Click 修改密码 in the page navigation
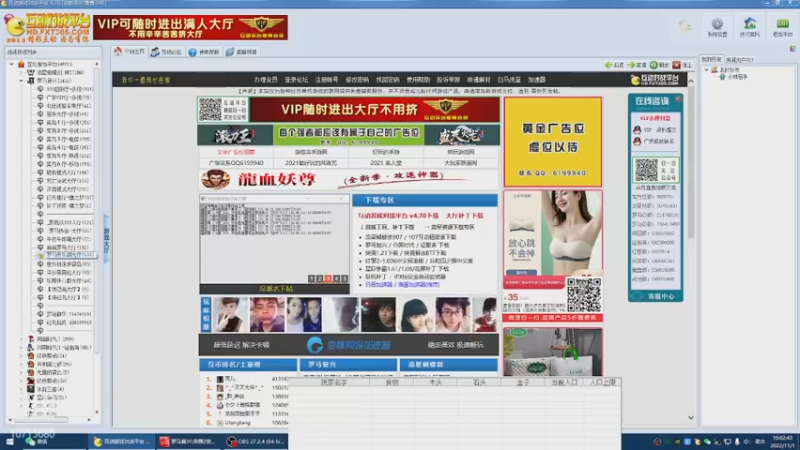800x450 pixels. coord(357,80)
